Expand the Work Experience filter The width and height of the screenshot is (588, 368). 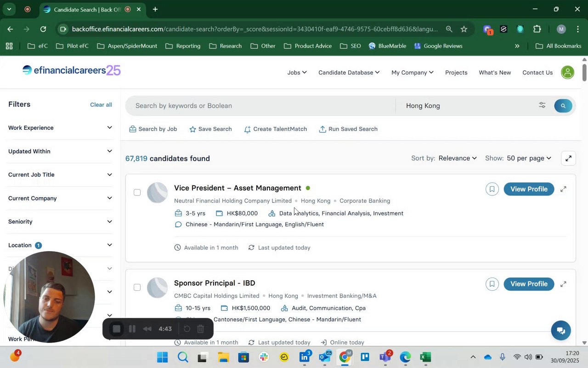tap(60, 128)
